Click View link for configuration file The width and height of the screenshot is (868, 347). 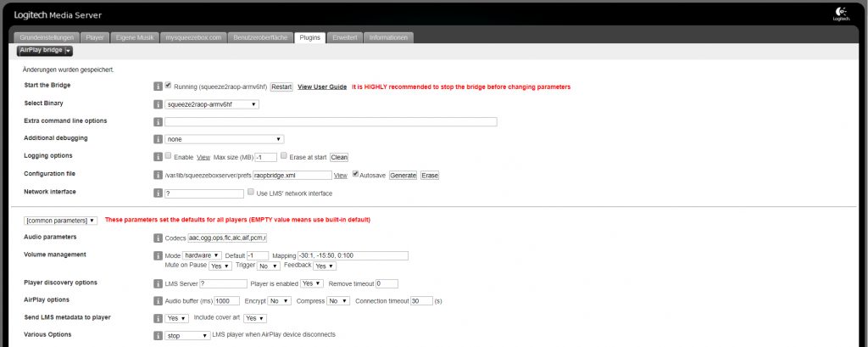click(x=340, y=175)
